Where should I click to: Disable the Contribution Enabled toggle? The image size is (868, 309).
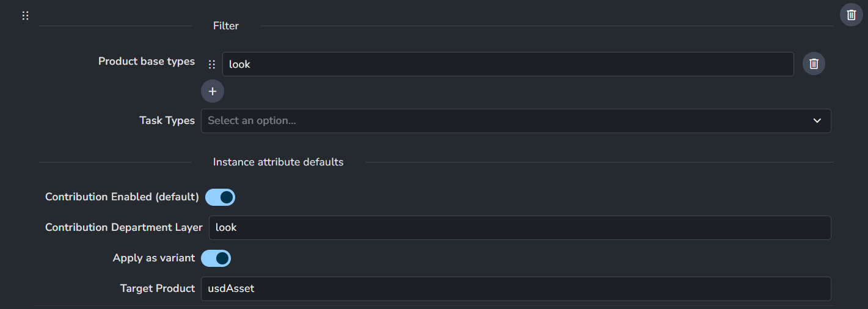point(220,197)
